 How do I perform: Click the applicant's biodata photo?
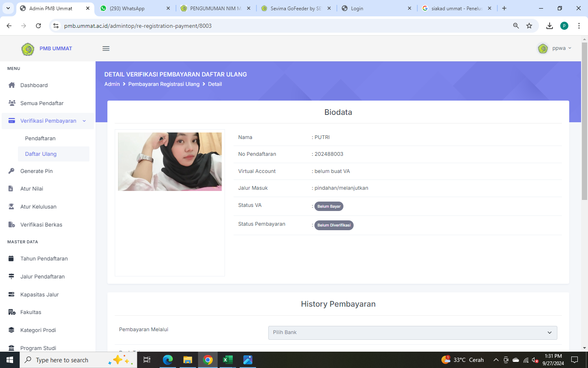(170, 162)
